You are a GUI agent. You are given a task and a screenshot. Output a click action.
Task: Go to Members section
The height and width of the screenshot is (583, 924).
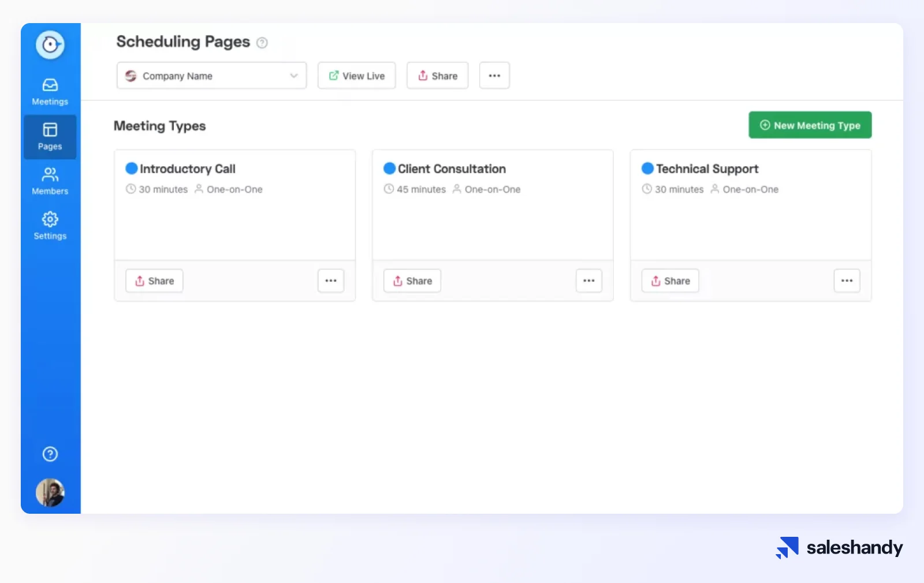(x=50, y=181)
